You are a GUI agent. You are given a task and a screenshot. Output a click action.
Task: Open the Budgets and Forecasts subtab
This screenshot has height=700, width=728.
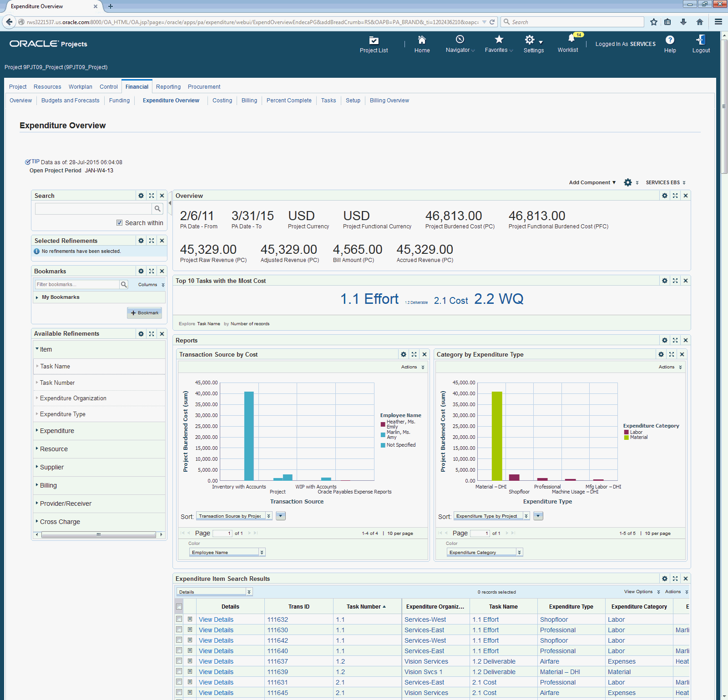point(71,101)
